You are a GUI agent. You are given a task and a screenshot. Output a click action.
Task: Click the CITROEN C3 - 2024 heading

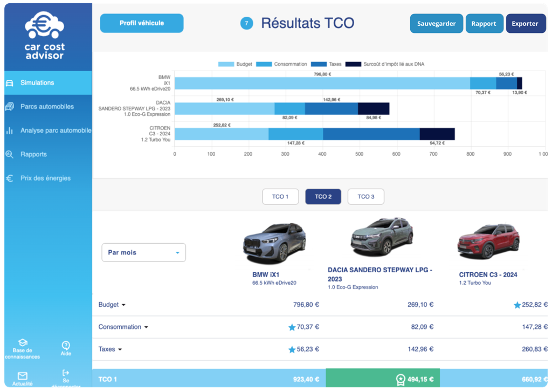(x=488, y=274)
